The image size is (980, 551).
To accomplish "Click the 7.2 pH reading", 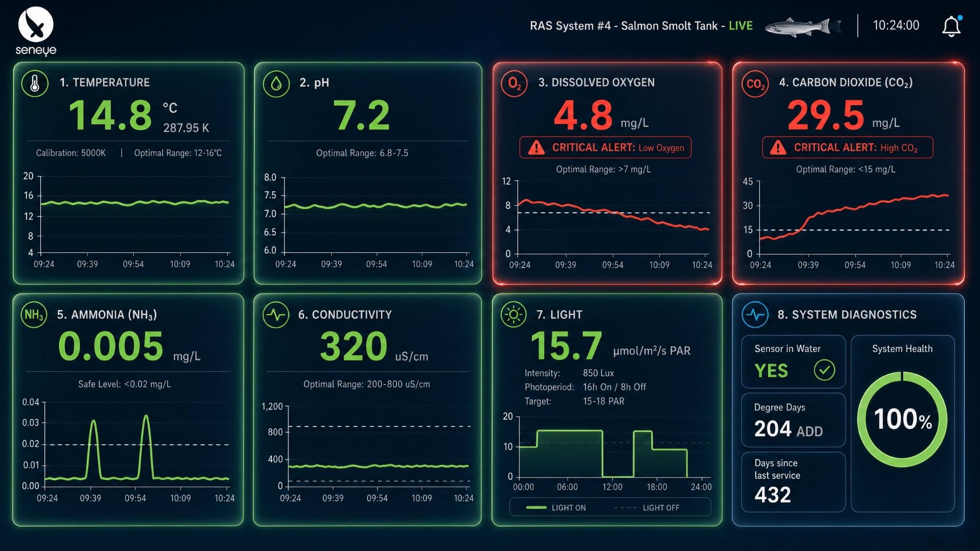I will 362,115.
